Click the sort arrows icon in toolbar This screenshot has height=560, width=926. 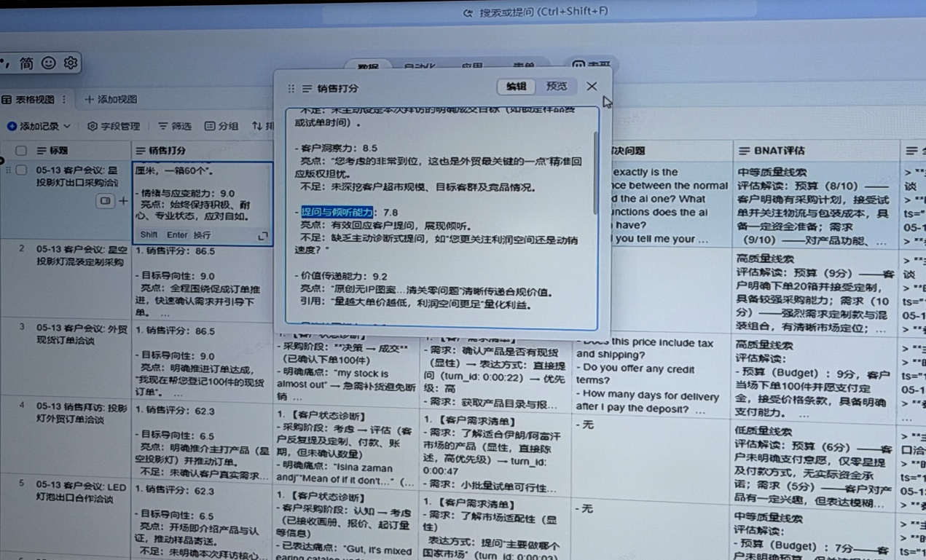click(257, 126)
